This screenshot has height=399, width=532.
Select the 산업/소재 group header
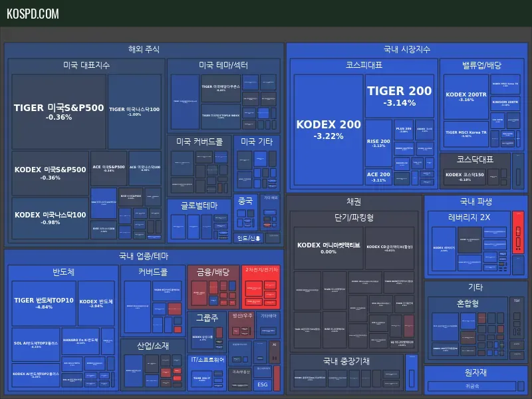[x=153, y=346]
